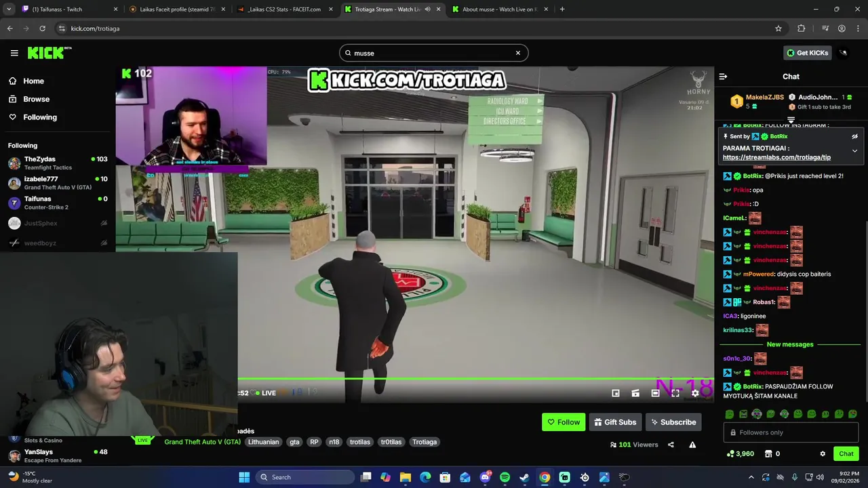
Task: Pick first green emote in emote row
Action: [730, 414]
